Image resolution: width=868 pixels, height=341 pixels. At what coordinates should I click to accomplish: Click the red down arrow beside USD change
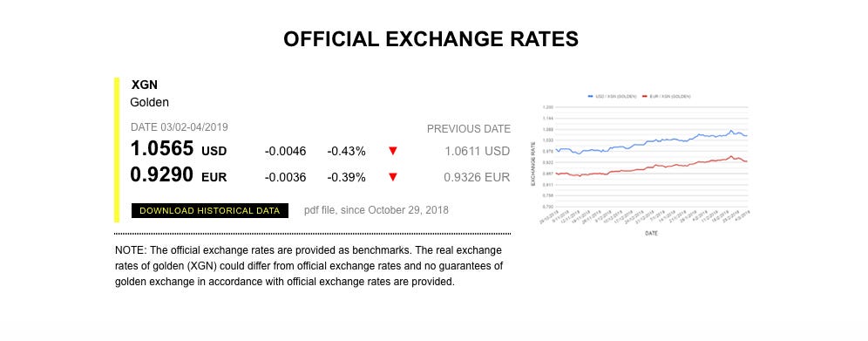pos(393,151)
